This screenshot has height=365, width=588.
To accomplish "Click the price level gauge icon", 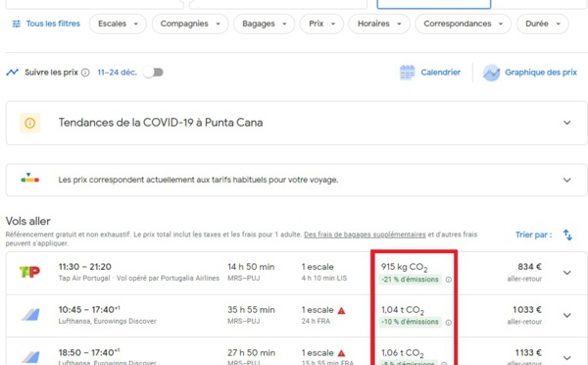I will pos(30,178).
